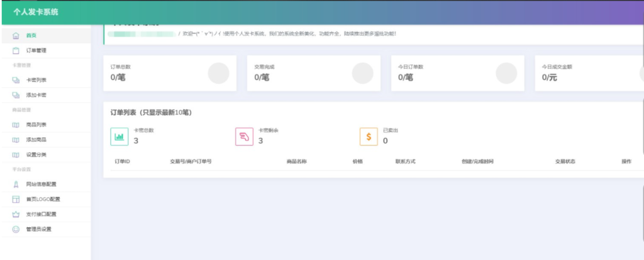Click the 操作 column header

pos(626,162)
